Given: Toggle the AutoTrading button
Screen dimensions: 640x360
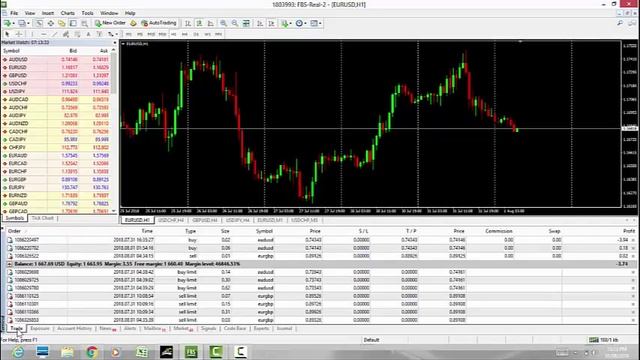Looking at the screenshot, I should [x=158, y=23].
